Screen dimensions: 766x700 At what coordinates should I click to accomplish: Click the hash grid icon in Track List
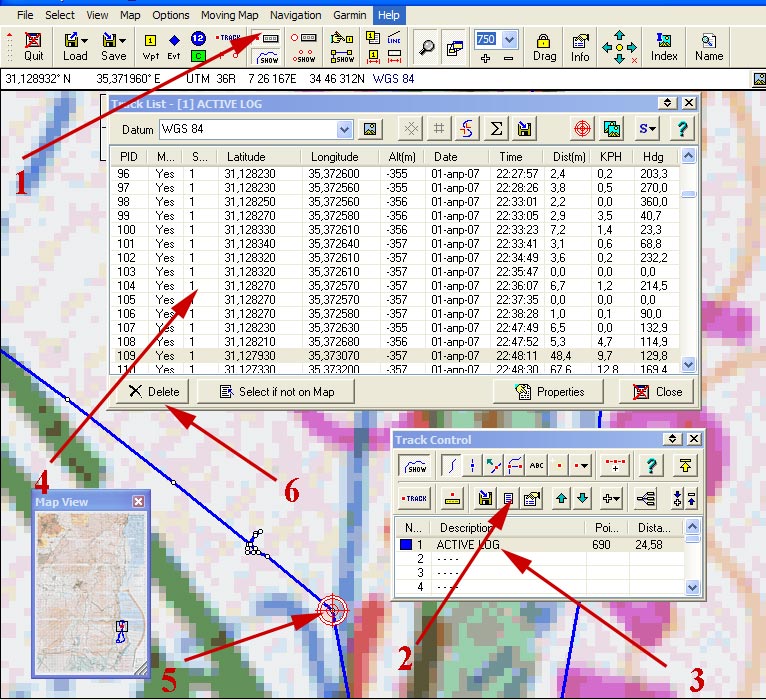(x=439, y=129)
